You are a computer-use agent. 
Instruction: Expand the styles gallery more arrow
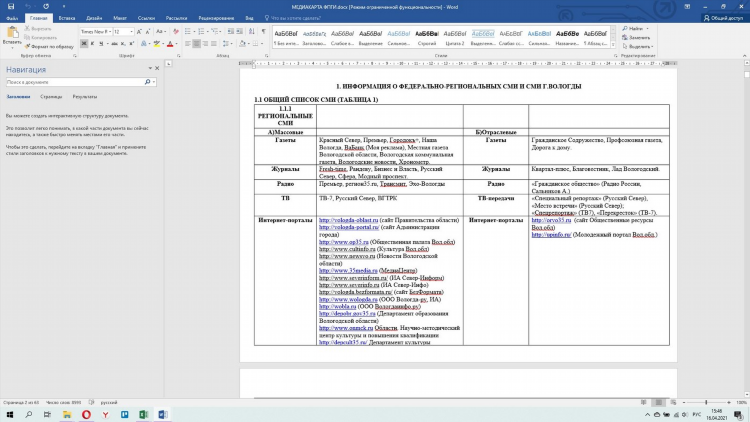(613, 45)
